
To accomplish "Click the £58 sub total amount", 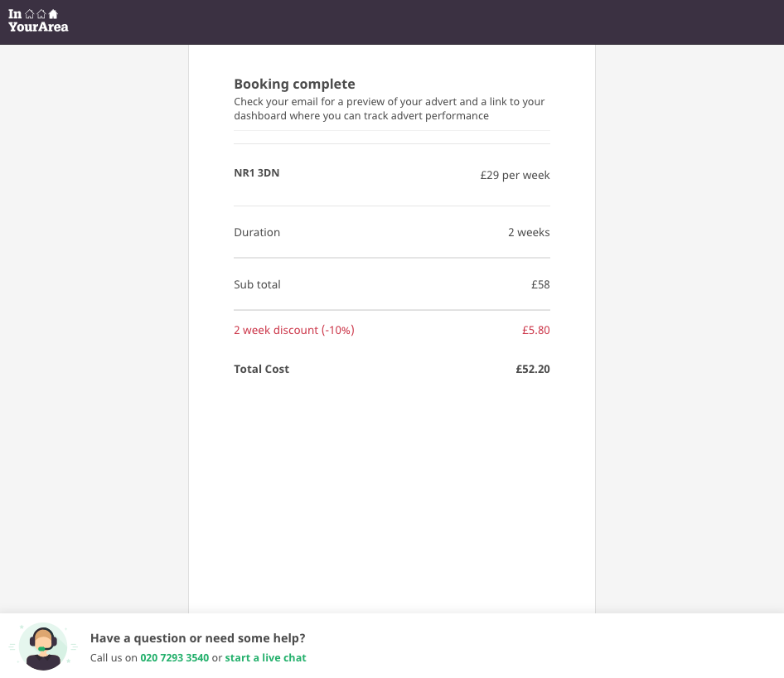I will coord(540,284).
